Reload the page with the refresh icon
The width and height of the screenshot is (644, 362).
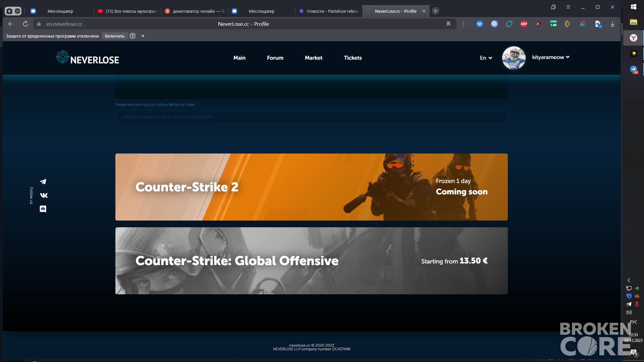pyautogui.click(x=25, y=24)
